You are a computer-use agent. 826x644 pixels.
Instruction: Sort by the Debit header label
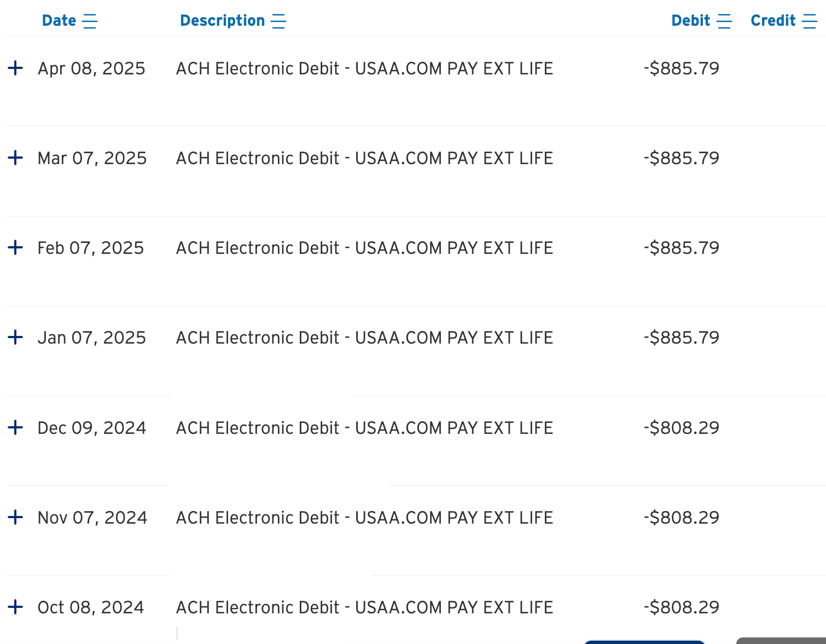(690, 21)
